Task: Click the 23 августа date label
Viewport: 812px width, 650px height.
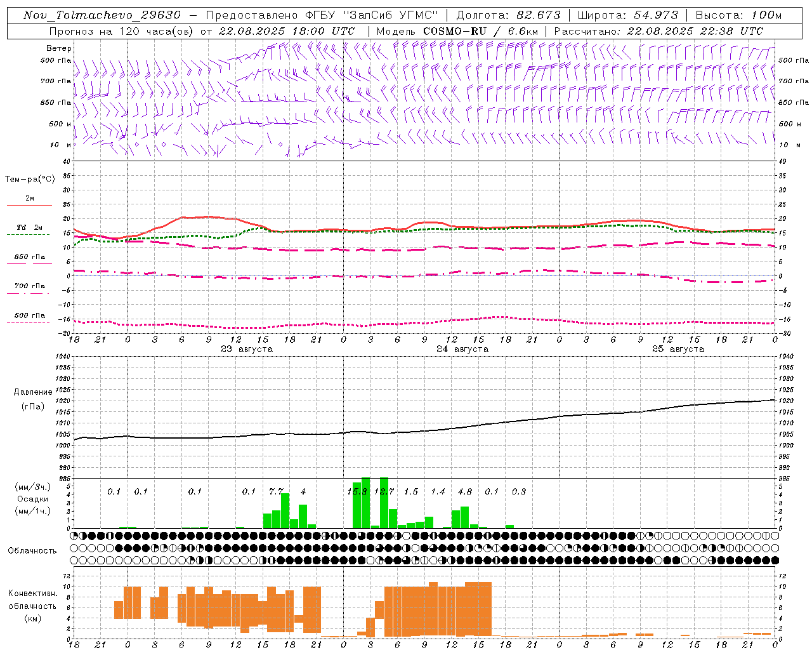Action: (x=247, y=349)
